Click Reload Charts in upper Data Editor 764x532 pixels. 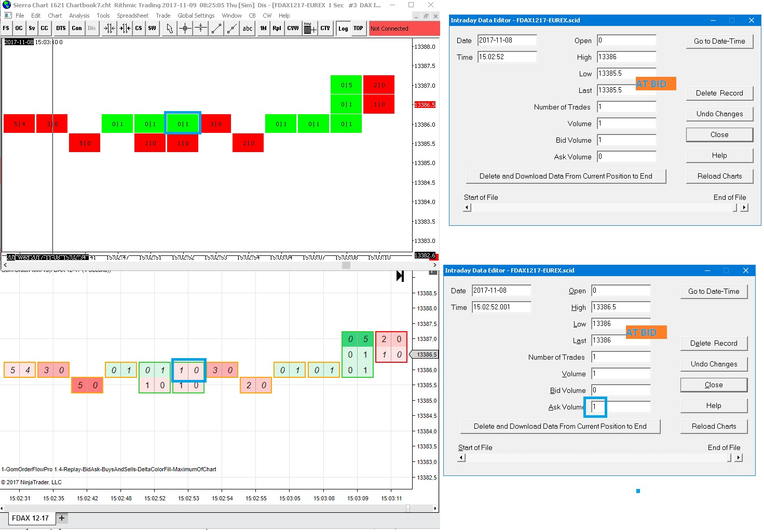719,176
